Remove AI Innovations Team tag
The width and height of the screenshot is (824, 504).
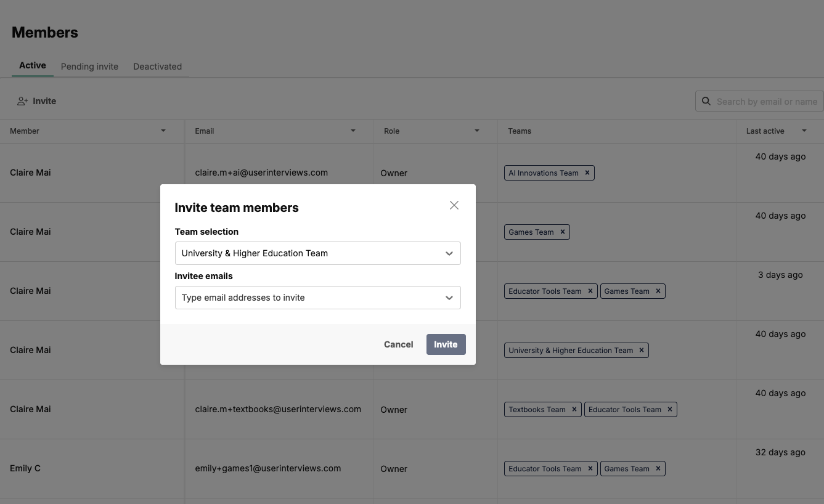coord(587,173)
